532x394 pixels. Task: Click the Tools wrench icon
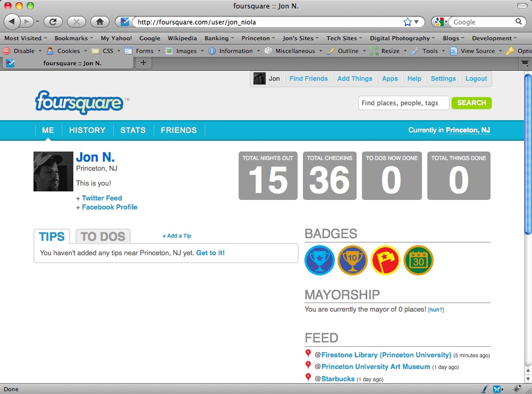click(415, 51)
